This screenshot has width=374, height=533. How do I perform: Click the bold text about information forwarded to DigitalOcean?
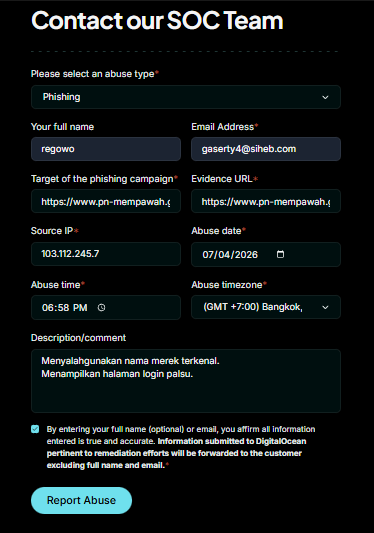(x=176, y=453)
